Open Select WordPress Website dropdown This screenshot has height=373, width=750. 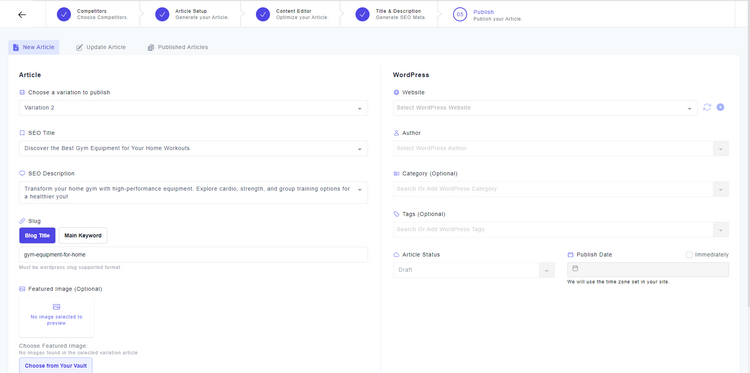[x=545, y=108]
